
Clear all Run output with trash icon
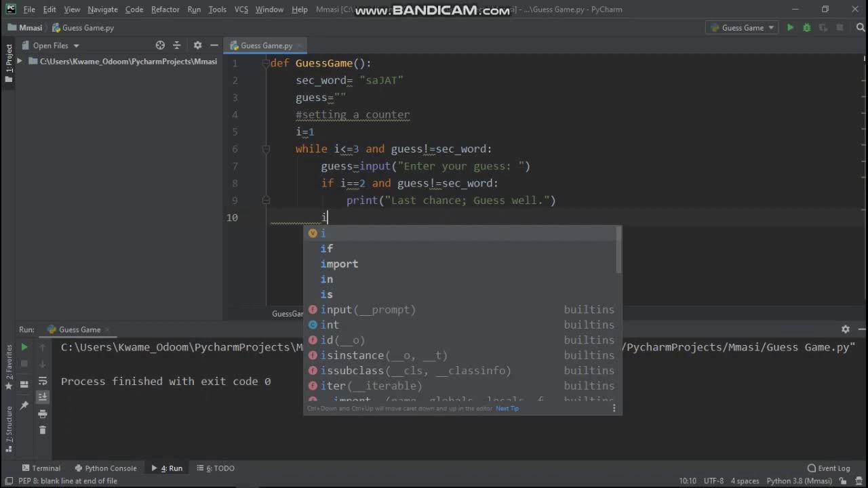click(x=43, y=430)
